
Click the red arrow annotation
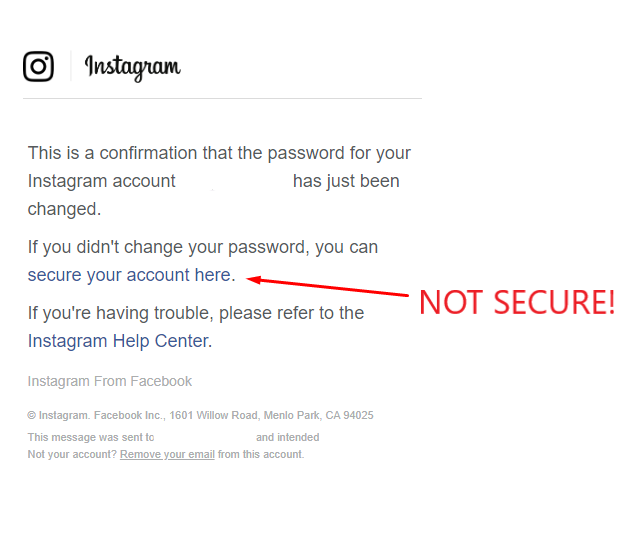click(x=327, y=286)
